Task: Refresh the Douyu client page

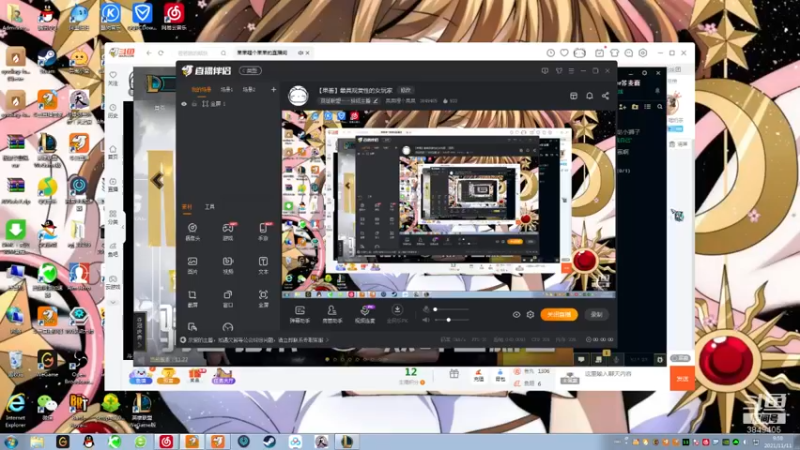Action: tap(161, 53)
